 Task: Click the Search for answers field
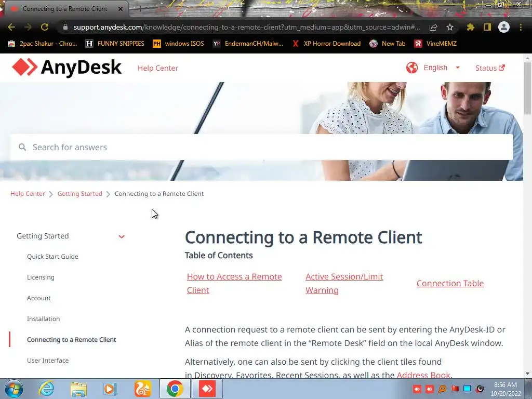(261, 147)
